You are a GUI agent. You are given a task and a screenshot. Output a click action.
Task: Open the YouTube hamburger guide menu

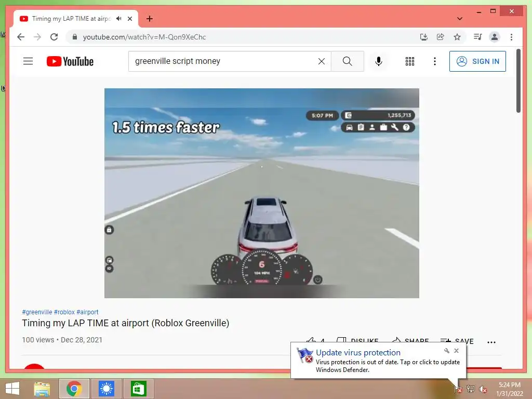[28, 61]
